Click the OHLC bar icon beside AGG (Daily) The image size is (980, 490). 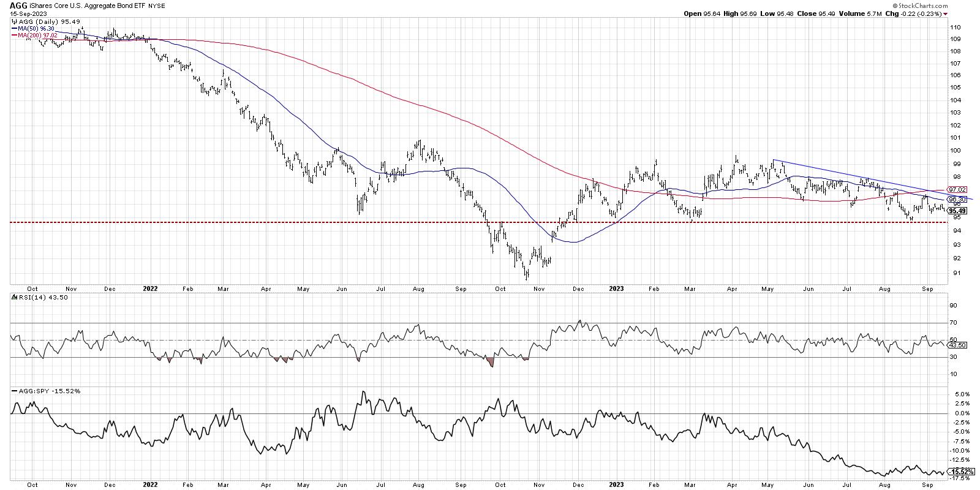click(x=13, y=21)
